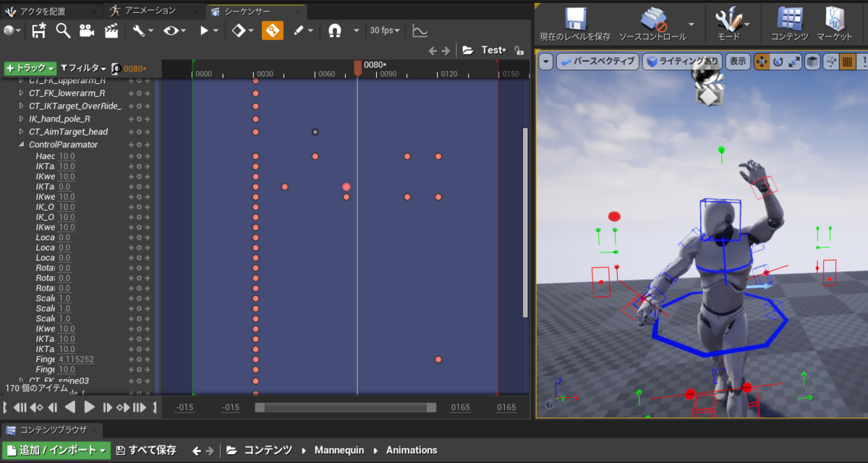This screenshot has width=868, height=463.
Task: Select the scale gizmo tool
Action: (x=795, y=61)
